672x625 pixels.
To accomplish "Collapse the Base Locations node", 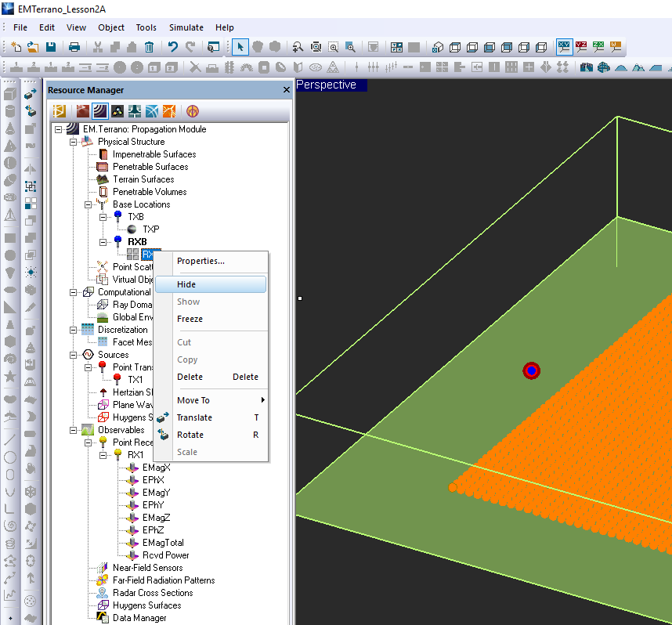I will (x=89, y=204).
